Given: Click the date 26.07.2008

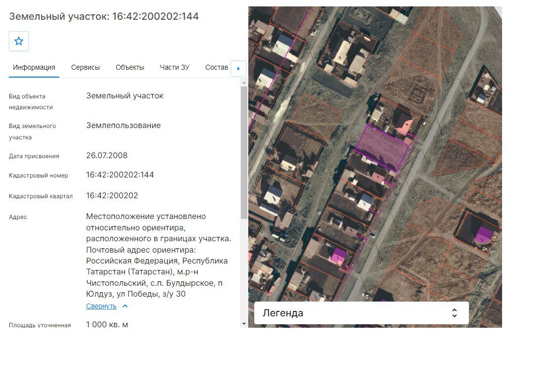Looking at the screenshot, I should pos(106,156).
